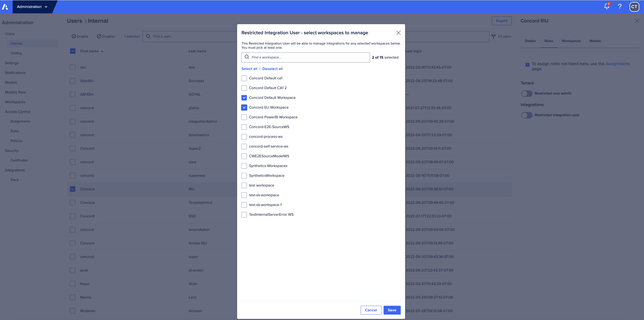Click the info icon in the Roles panel
Screen dimensions: 644x320
click(x=527, y=64)
